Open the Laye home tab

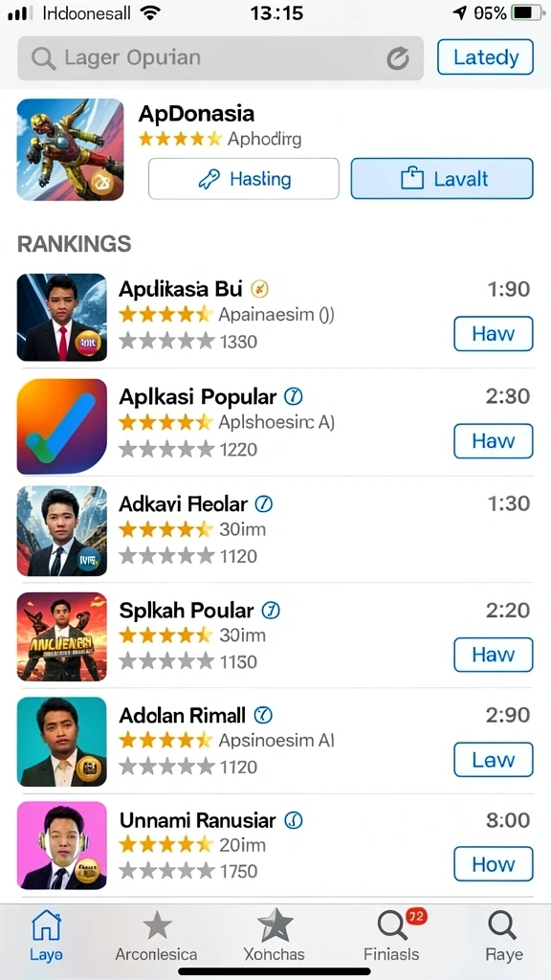[x=46, y=935]
